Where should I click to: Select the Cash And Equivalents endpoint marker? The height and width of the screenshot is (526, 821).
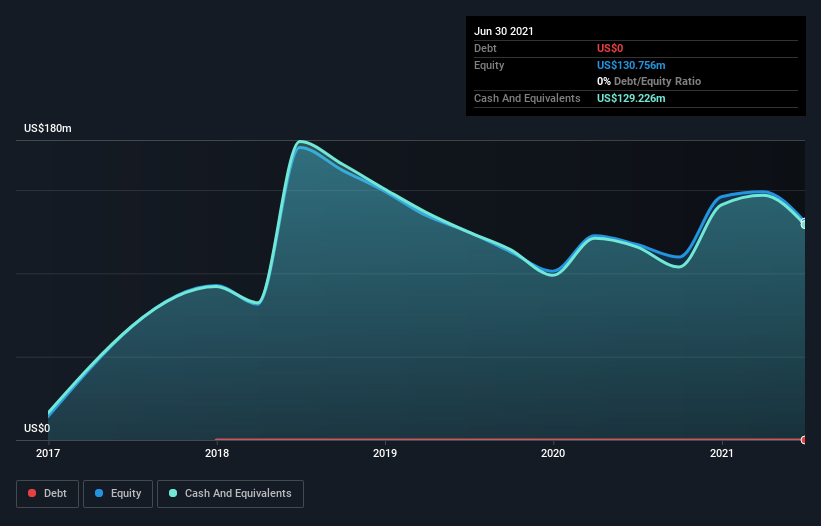804,224
